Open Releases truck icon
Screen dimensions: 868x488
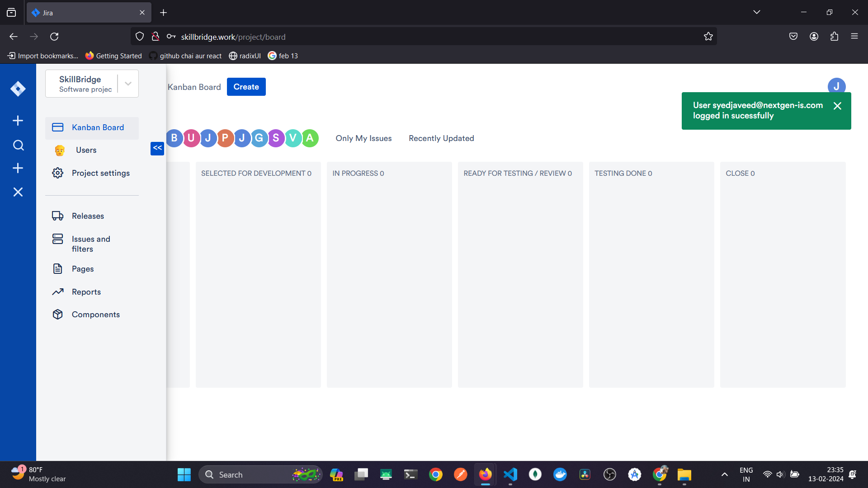tap(57, 216)
